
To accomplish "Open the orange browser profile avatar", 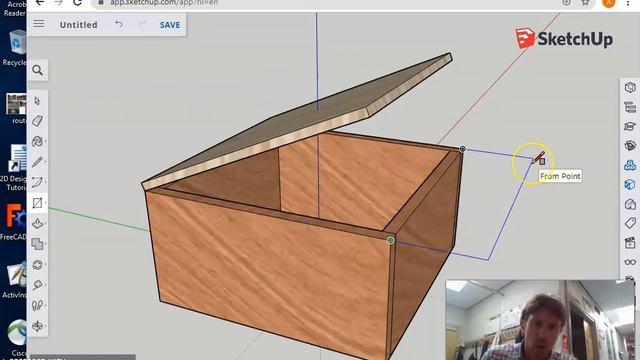I will [x=609, y=2].
